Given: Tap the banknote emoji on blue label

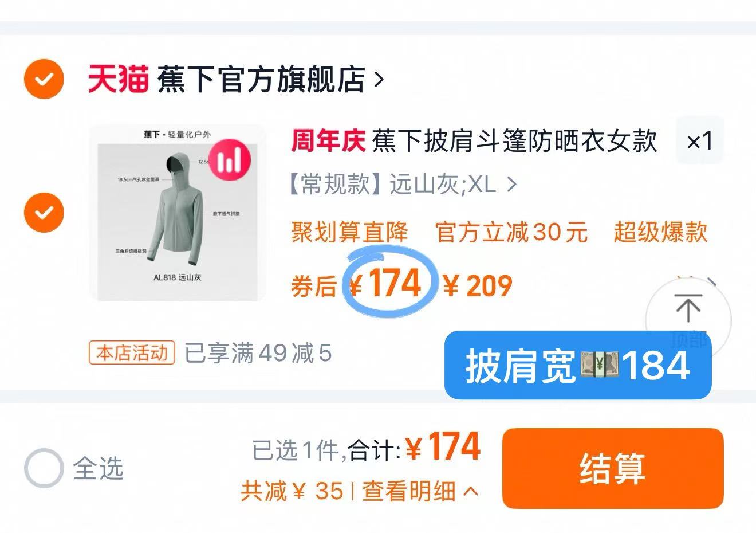Looking at the screenshot, I should click(x=599, y=365).
